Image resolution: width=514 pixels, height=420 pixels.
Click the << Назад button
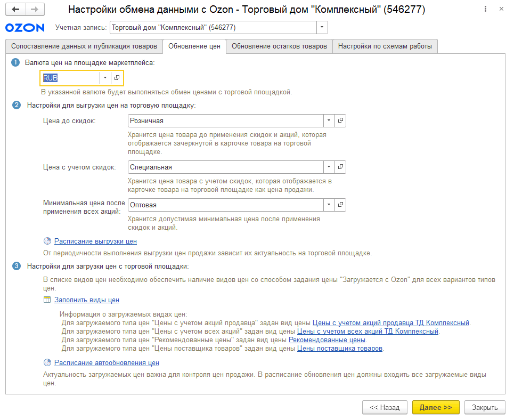pyautogui.click(x=385, y=408)
